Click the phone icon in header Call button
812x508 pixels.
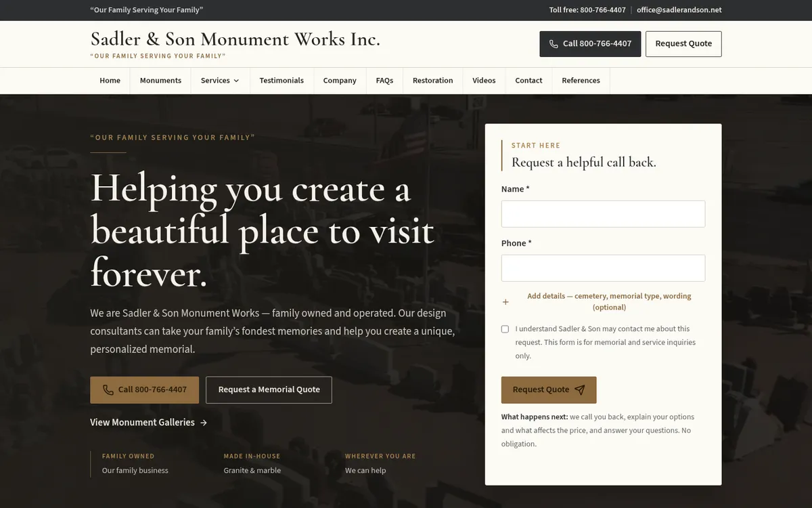pos(554,44)
